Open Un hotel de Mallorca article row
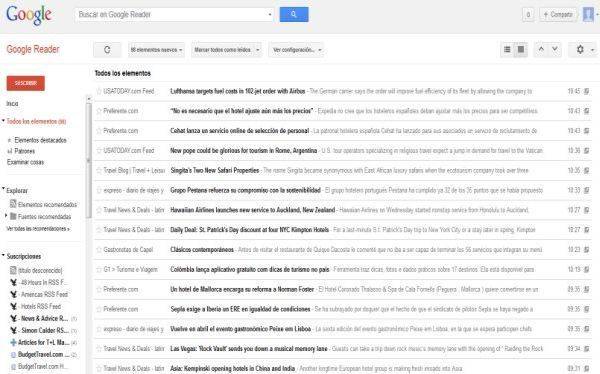Viewport: 600px width, 374px height. [343, 289]
